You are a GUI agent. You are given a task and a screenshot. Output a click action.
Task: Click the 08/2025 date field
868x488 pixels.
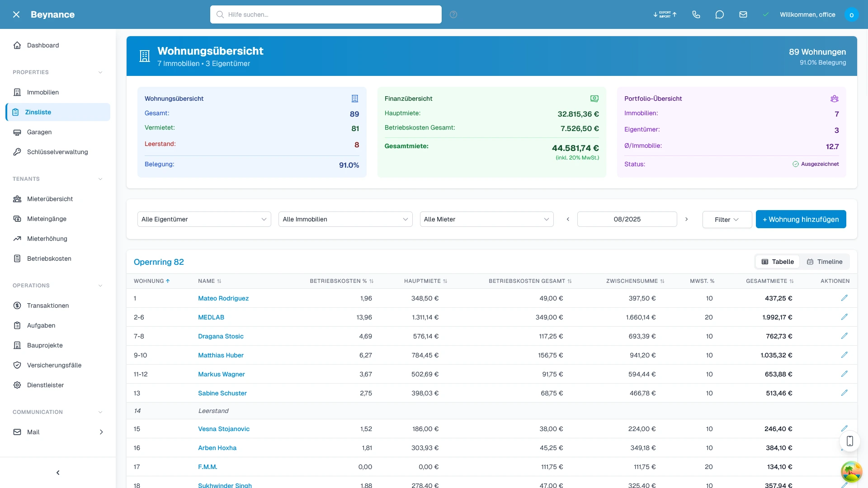coord(627,219)
